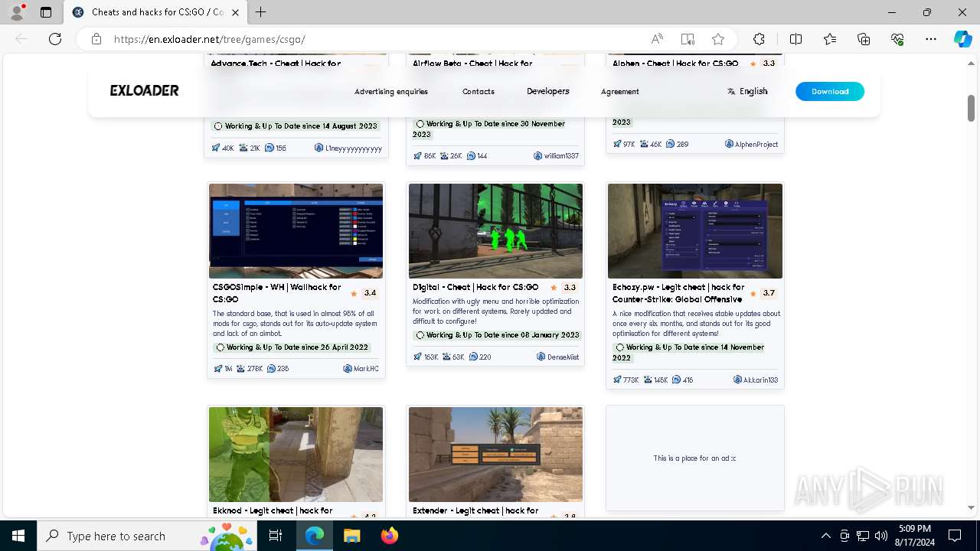Select the Cheats and hacks browser tab
Image resolution: width=980 pixels, height=551 pixels.
click(155, 12)
